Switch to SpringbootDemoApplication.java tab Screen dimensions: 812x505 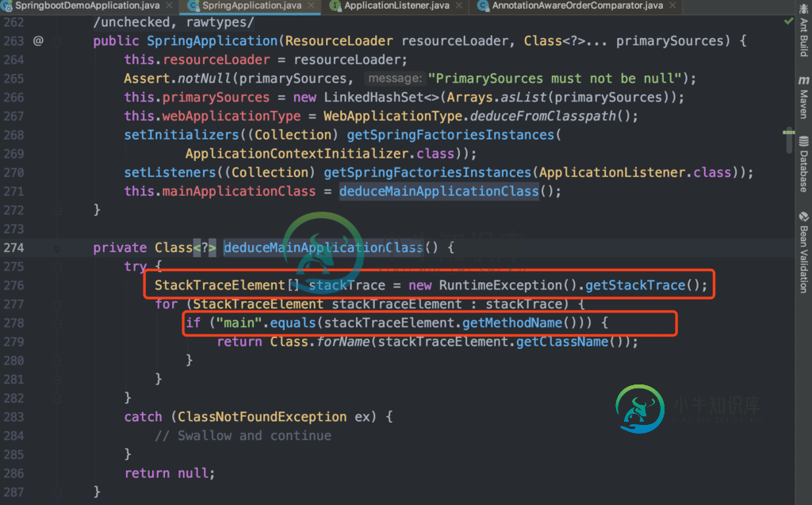[87, 6]
